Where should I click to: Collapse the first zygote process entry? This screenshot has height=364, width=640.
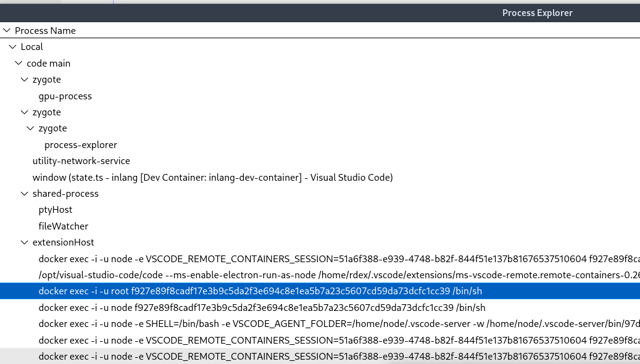coord(25,79)
